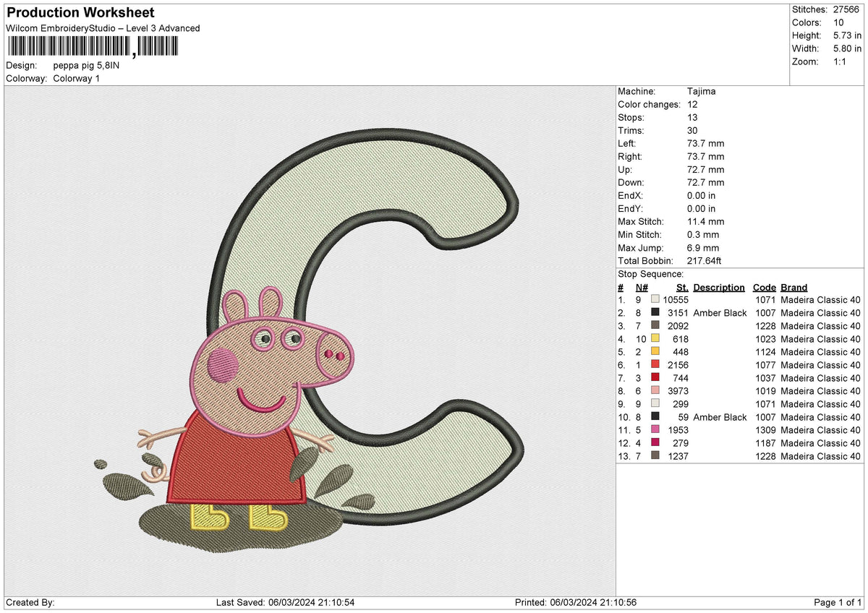Select the orange-yellow swatch beside stitch count 448
Screen dimensions: 868x613
point(655,351)
